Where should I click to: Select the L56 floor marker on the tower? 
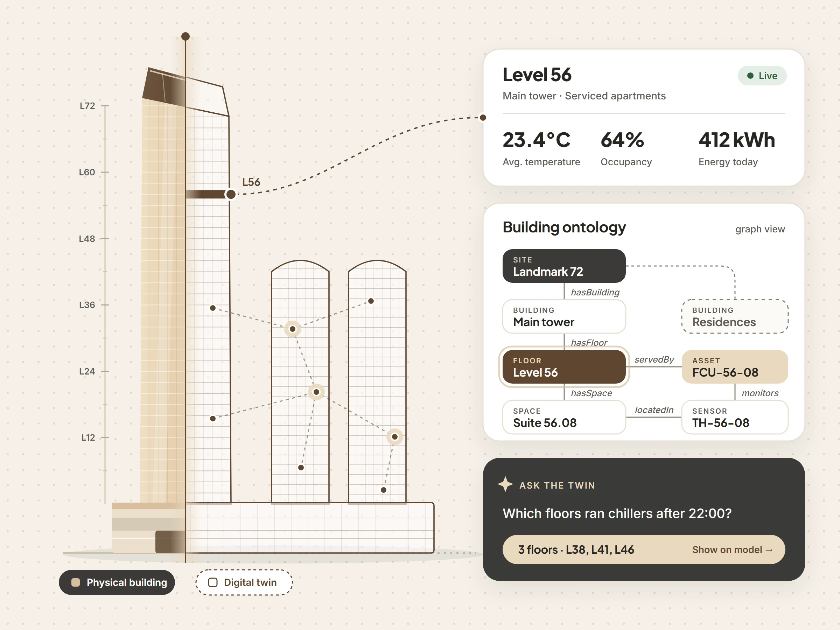coord(231,194)
